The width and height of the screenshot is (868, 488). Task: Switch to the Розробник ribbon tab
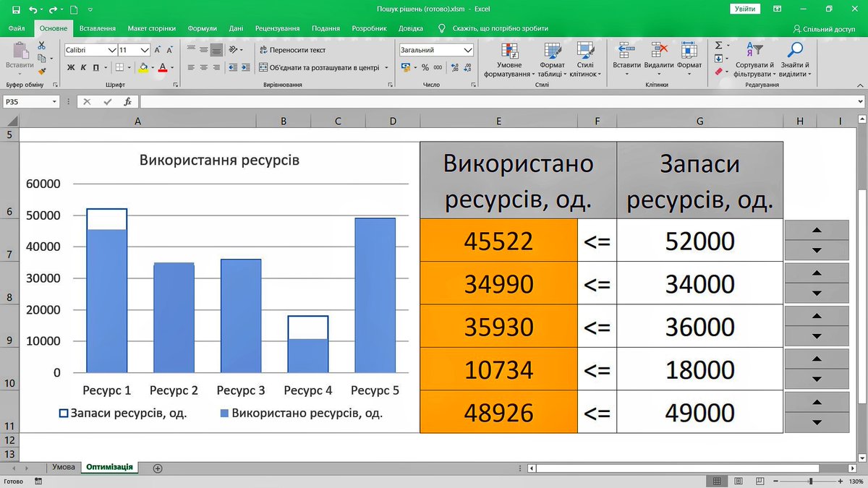[369, 28]
